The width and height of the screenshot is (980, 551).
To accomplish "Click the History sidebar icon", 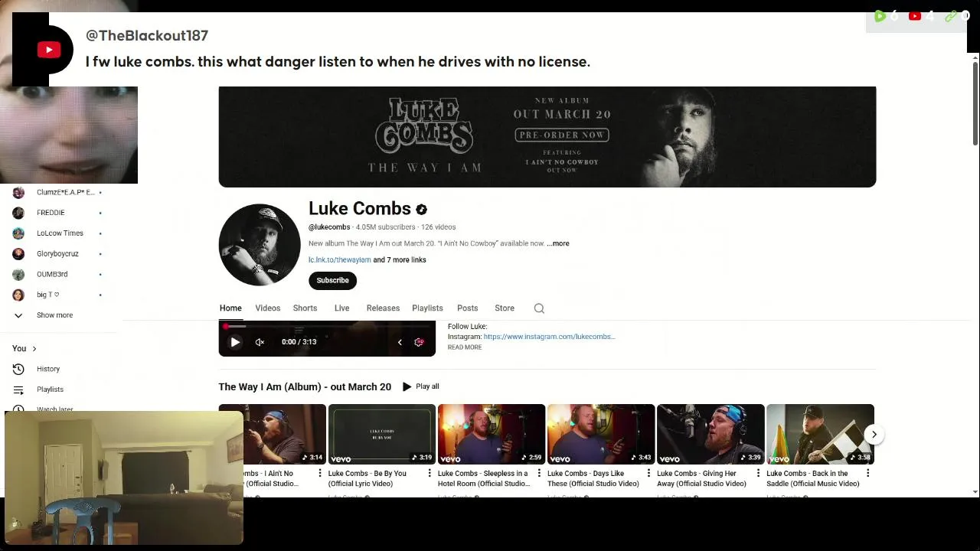I will click(18, 369).
